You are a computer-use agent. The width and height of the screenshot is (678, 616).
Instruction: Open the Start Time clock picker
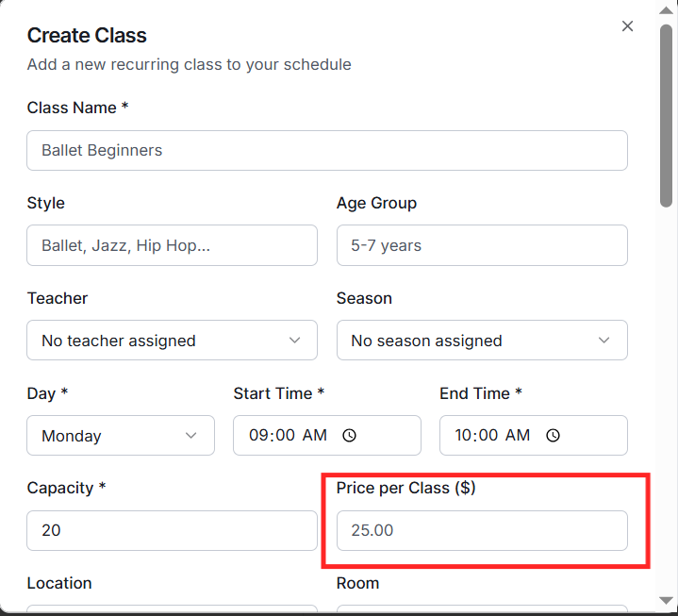[x=349, y=436]
